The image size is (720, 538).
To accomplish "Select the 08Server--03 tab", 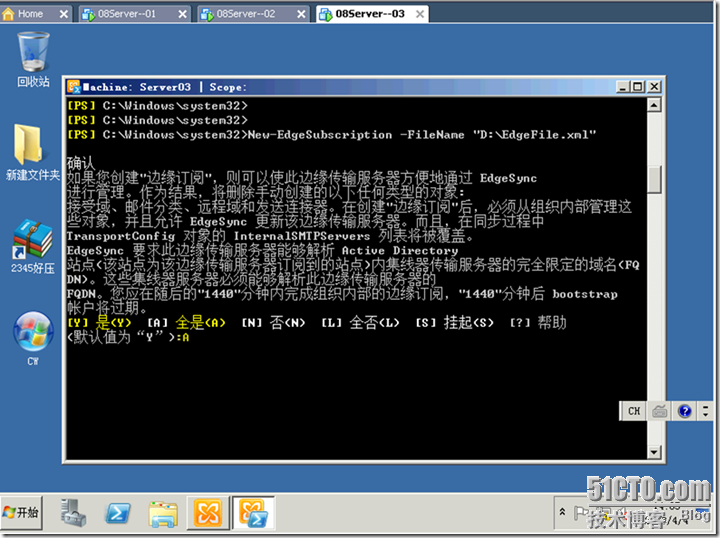I will point(370,14).
